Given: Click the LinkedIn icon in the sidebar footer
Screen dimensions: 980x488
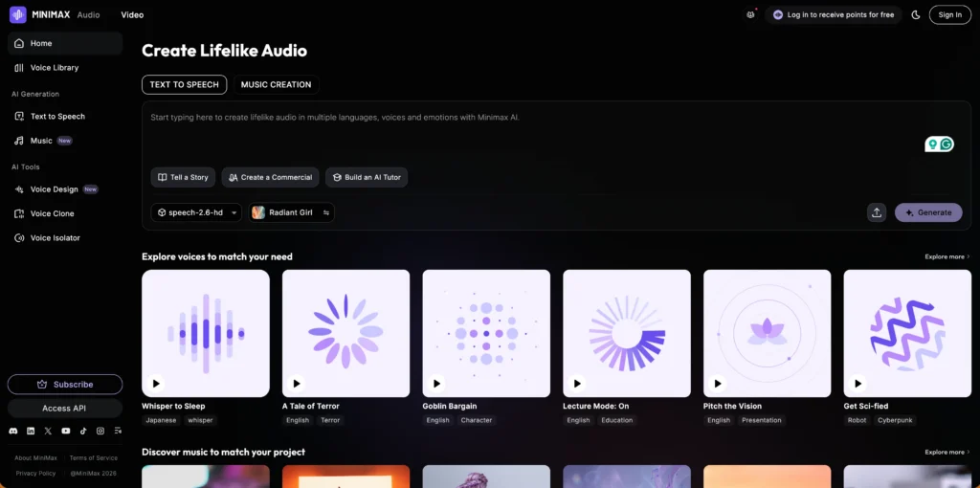Looking at the screenshot, I should [31, 432].
